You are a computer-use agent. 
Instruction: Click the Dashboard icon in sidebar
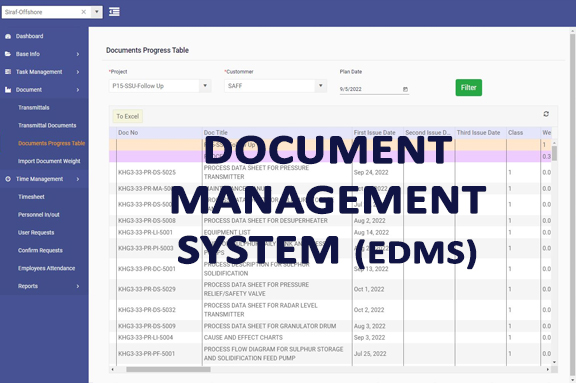(x=8, y=36)
